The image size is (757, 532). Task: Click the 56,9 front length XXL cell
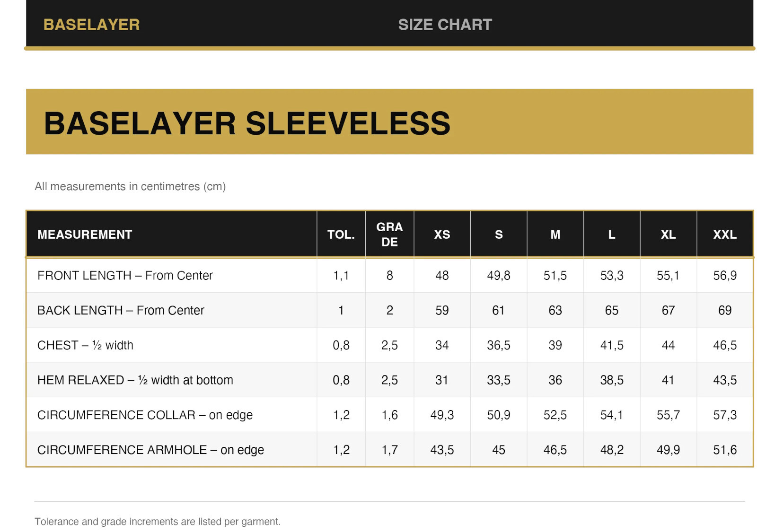click(x=724, y=276)
